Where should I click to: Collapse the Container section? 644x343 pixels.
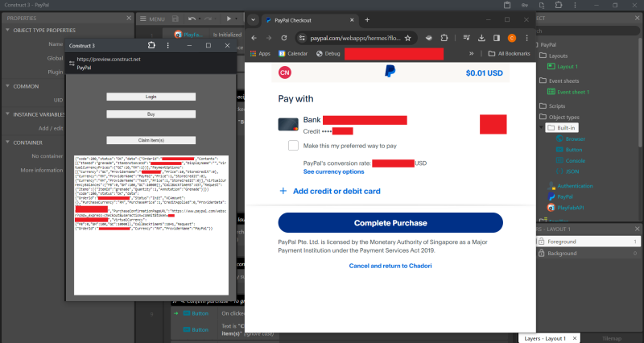[x=7, y=143]
